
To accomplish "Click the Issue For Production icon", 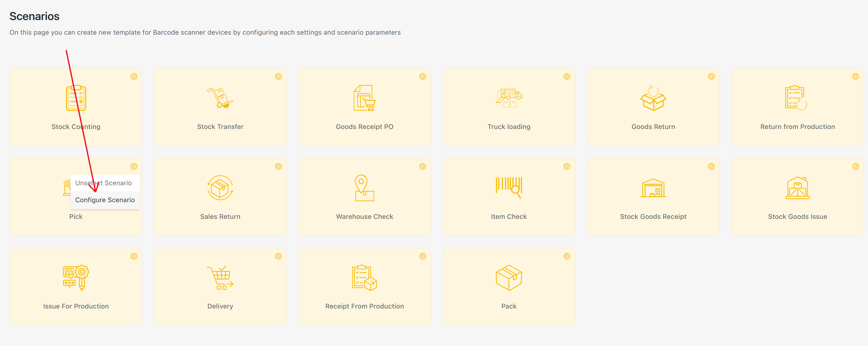I will 76,277.
